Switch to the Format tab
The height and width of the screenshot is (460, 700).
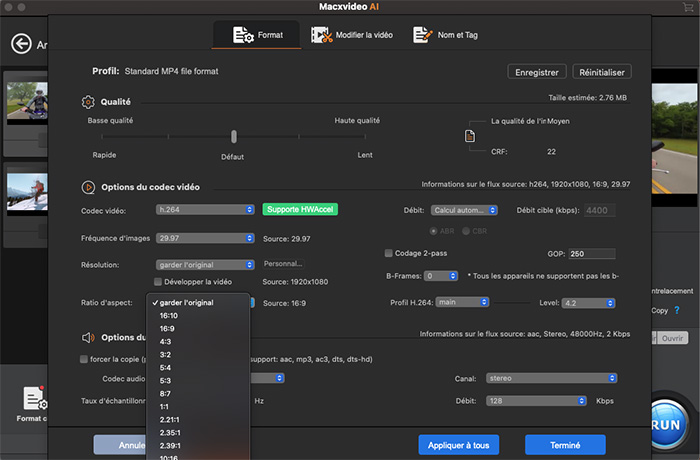point(256,35)
